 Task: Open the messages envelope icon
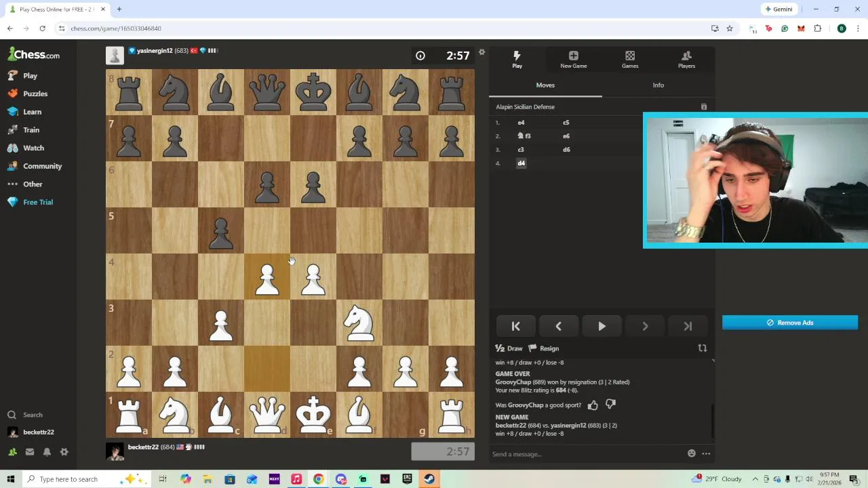30,452
